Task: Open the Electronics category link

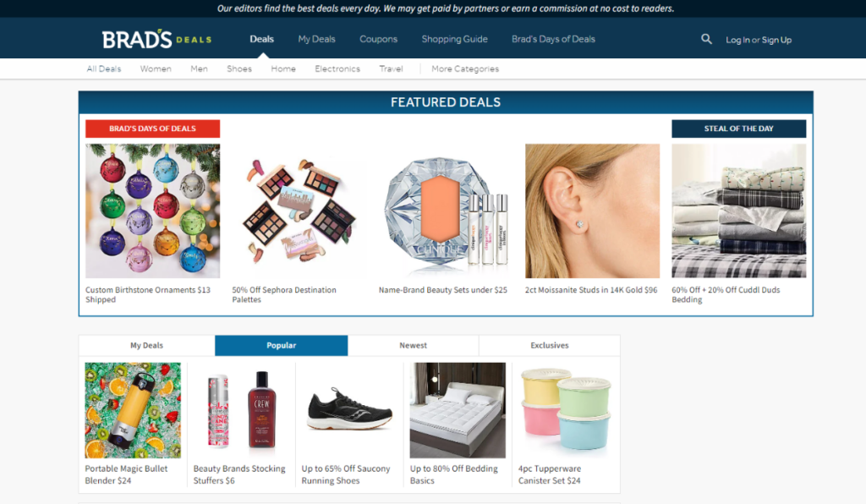Action: pos(337,69)
